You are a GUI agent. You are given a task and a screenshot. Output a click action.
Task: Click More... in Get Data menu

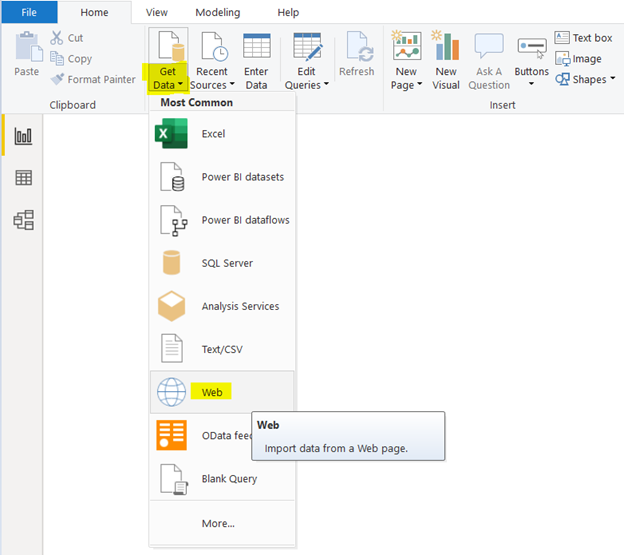pos(222,523)
